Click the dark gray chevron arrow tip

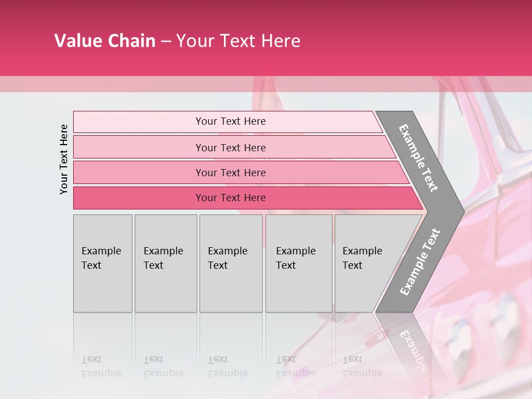pos(454,211)
